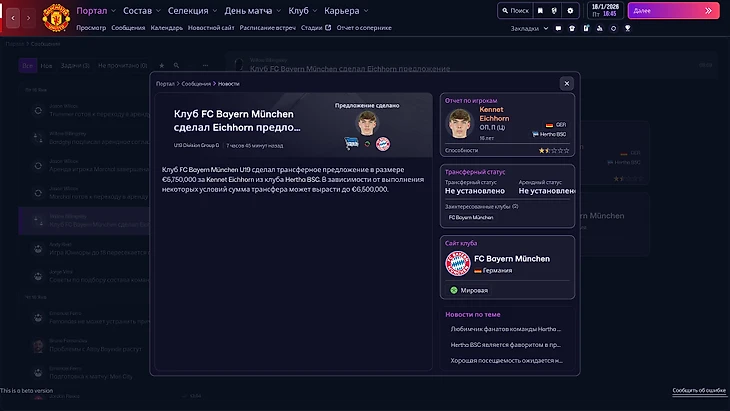
Task: Open the scouting binoculars shortcut icon
Action: click(x=600, y=28)
